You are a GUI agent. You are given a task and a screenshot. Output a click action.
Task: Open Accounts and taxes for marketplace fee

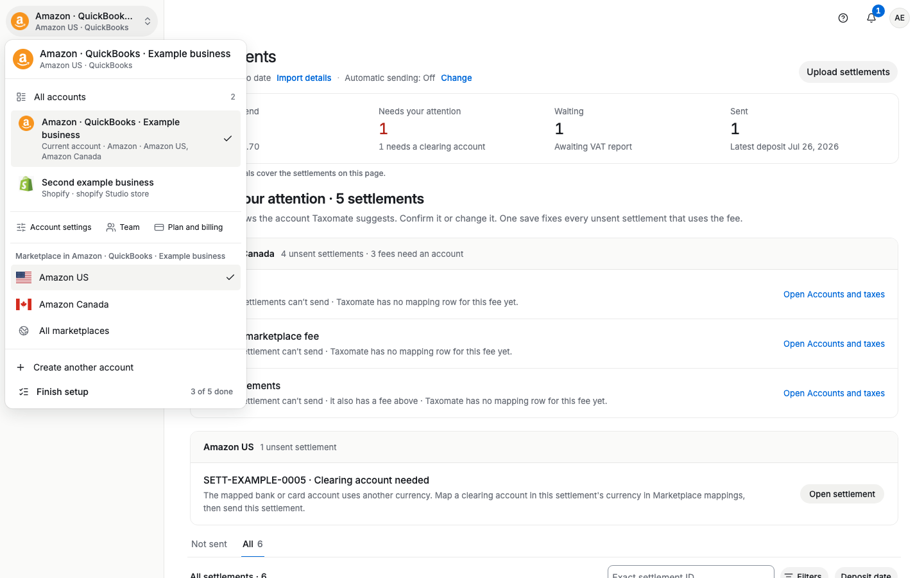(834, 344)
